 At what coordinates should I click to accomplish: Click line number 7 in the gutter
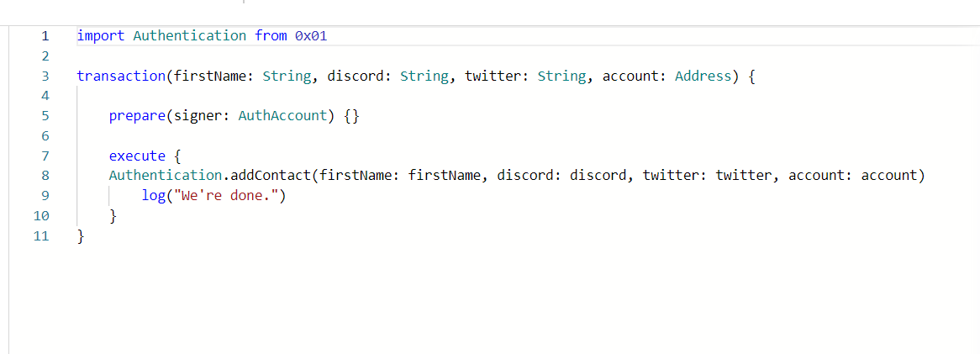coord(45,156)
